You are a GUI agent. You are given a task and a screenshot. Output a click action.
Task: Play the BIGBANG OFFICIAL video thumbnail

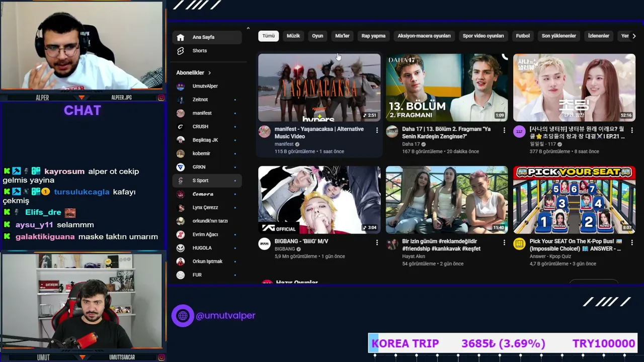pyautogui.click(x=319, y=200)
